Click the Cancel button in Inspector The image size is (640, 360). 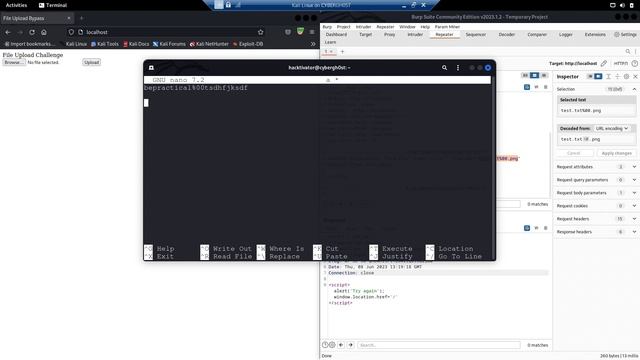[573, 153]
